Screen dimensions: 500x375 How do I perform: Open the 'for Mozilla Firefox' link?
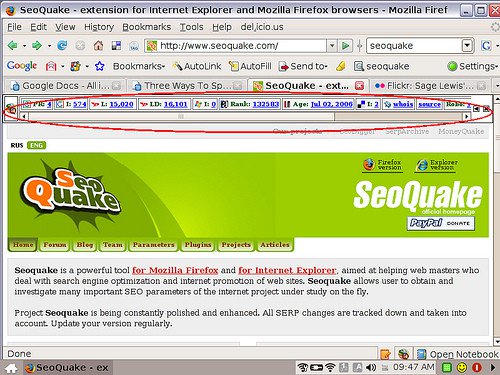coord(175,270)
